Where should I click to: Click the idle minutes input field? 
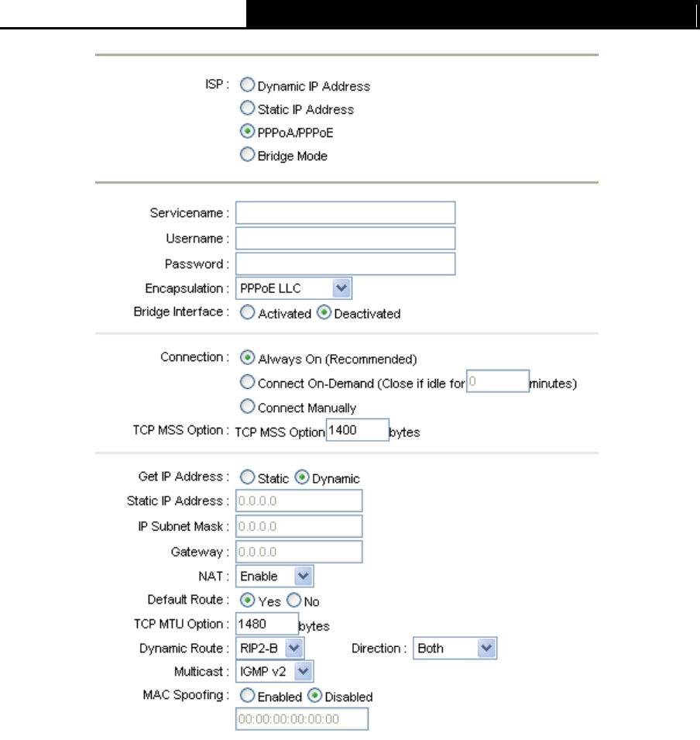[x=498, y=381]
